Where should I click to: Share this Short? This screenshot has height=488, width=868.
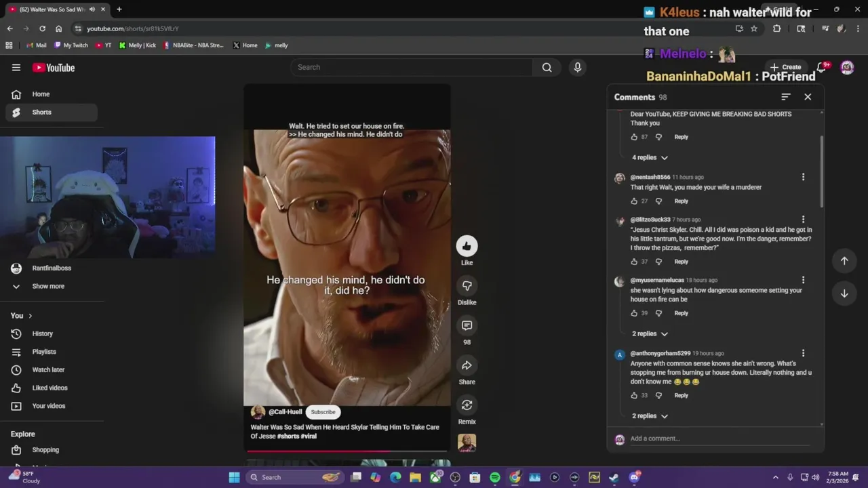467,366
